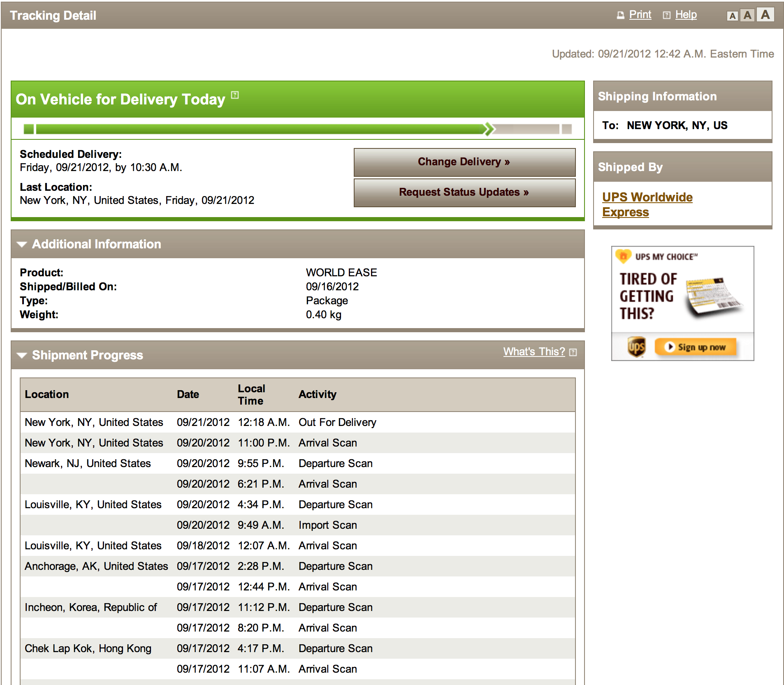Screen dimensions: 784x685
Task: Click the 'Shipped By' panel heading
Action: (x=630, y=167)
